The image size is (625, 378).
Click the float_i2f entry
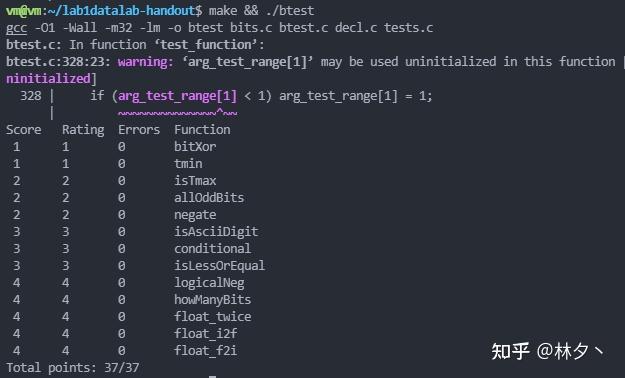(x=206, y=334)
